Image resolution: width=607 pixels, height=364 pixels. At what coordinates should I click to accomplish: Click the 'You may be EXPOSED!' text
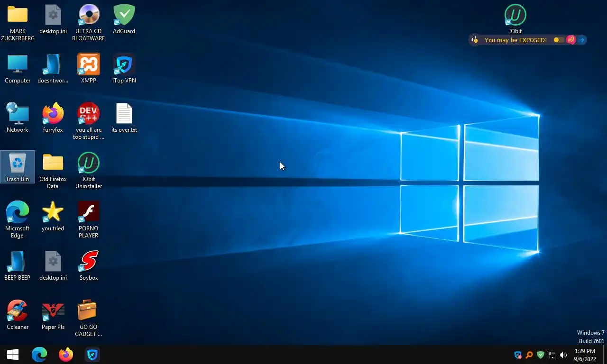tap(515, 40)
